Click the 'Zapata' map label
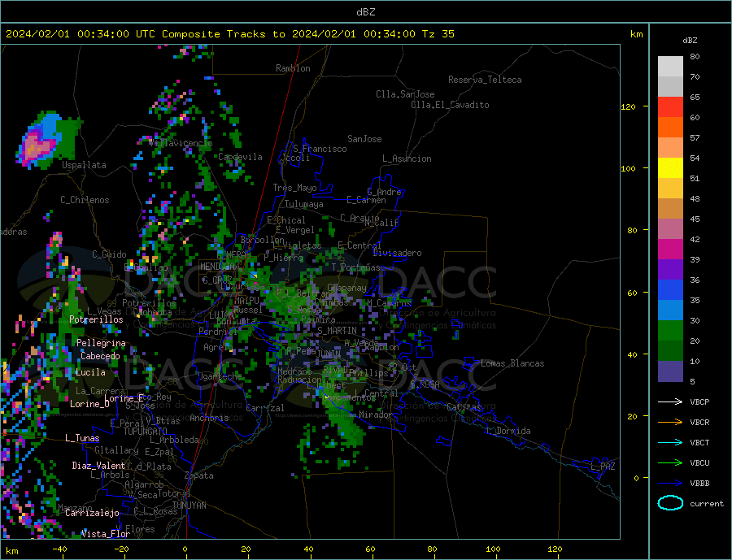Image resolution: width=732 pixels, height=560 pixels. (x=199, y=476)
